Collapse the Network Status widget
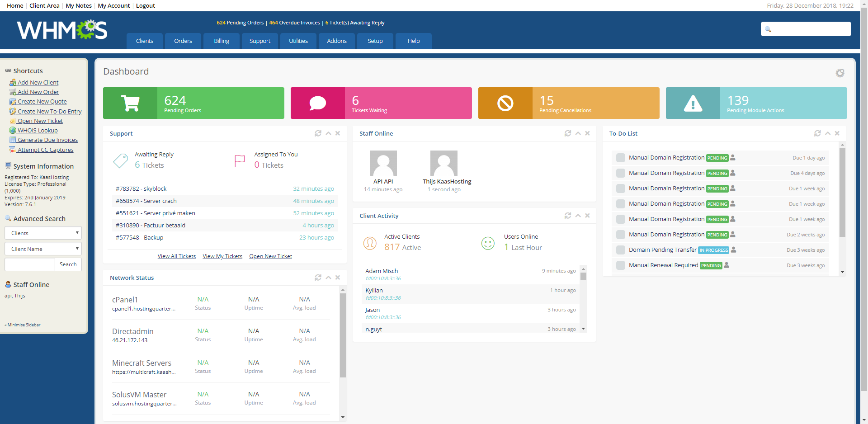This screenshot has width=868, height=424. tap(329, 278)
